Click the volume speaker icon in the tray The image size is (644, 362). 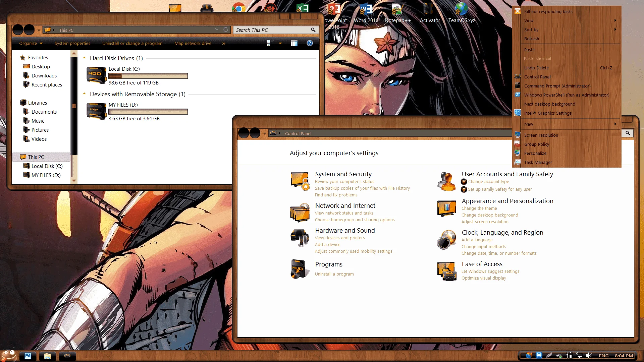589,356
